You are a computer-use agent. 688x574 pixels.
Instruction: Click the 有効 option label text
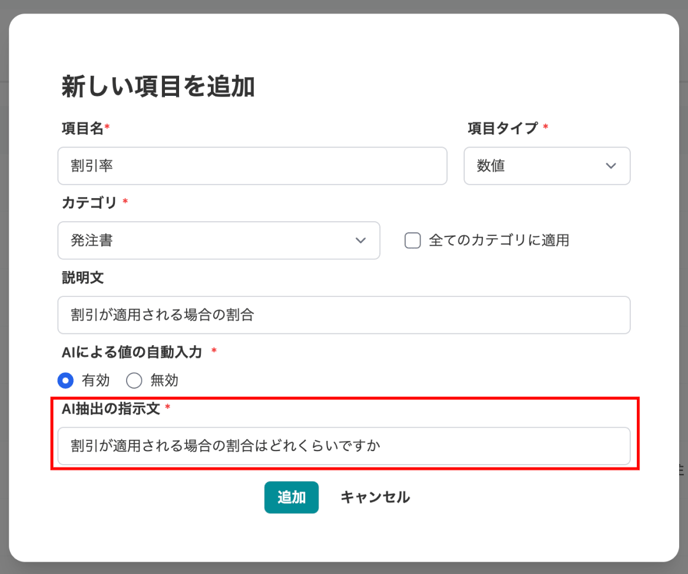[96, 380]
